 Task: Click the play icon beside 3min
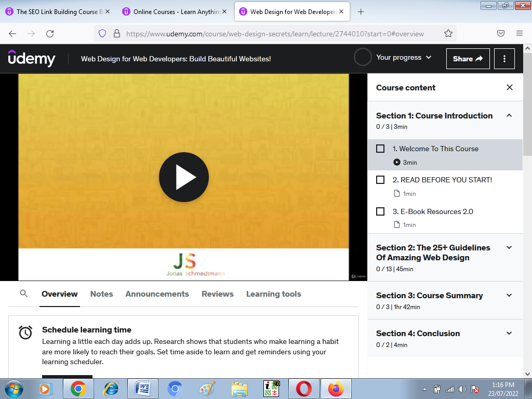pos(396,162)
